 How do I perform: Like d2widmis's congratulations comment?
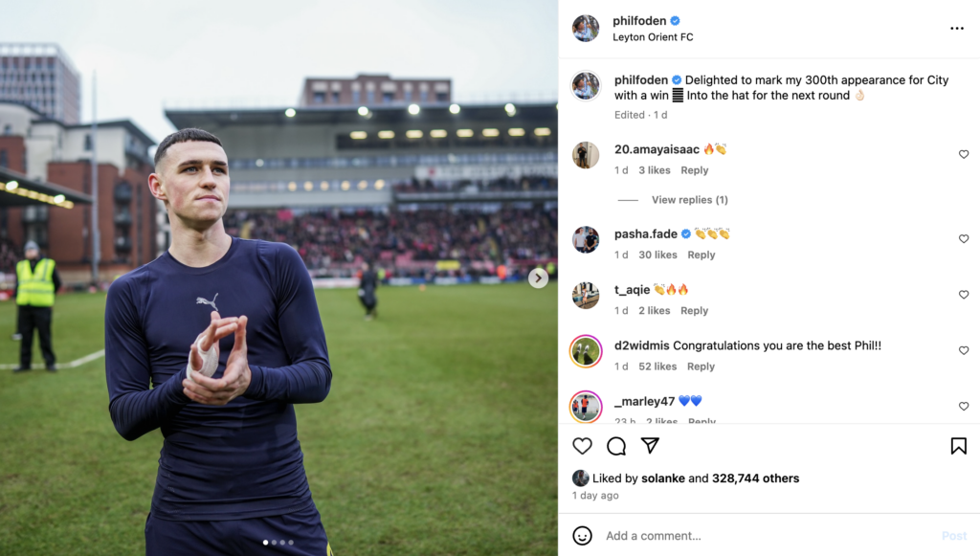pyautogui.click(x=964, y=350)
